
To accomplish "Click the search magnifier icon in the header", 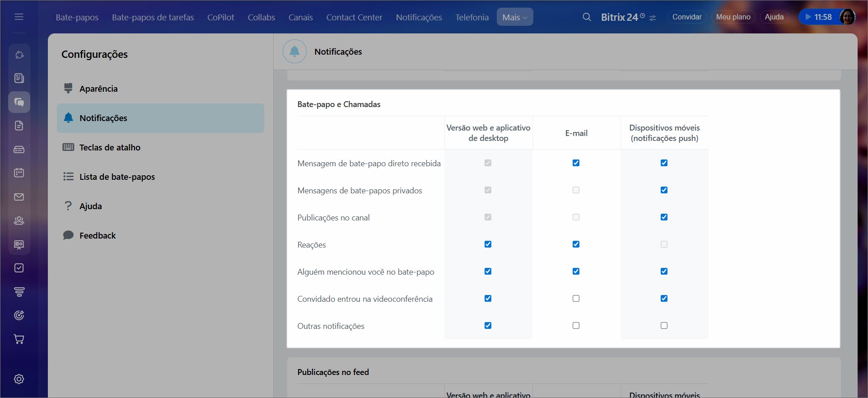I will (587, 17).
